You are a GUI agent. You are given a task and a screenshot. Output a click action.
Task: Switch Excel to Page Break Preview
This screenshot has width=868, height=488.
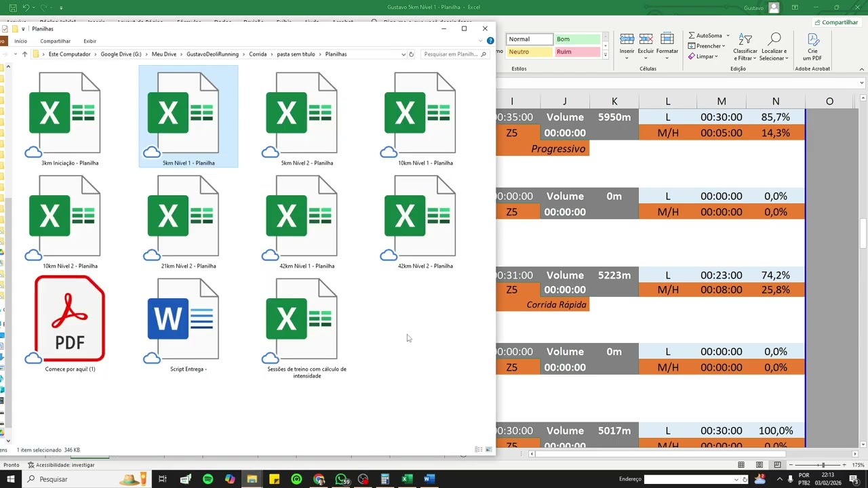coord(777,465)
